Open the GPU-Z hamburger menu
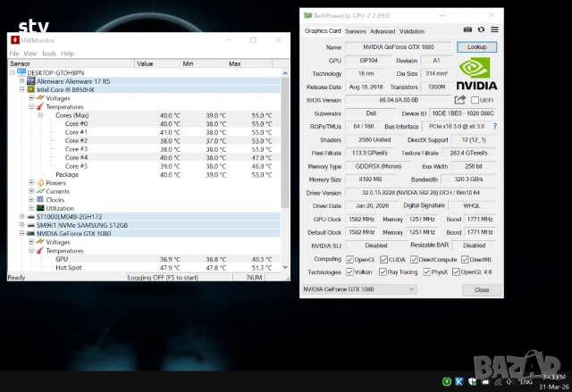The image size is (572, 392). pyautogui.click(x=494, y=30)
